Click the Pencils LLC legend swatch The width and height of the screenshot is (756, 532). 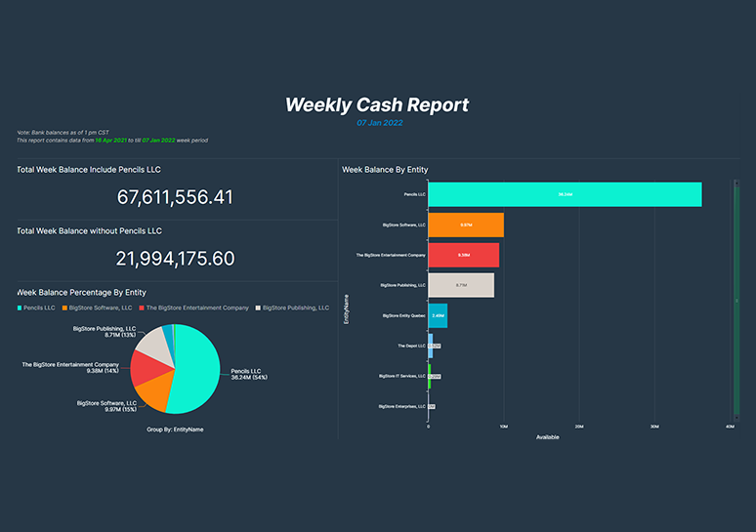pos(20,307)
